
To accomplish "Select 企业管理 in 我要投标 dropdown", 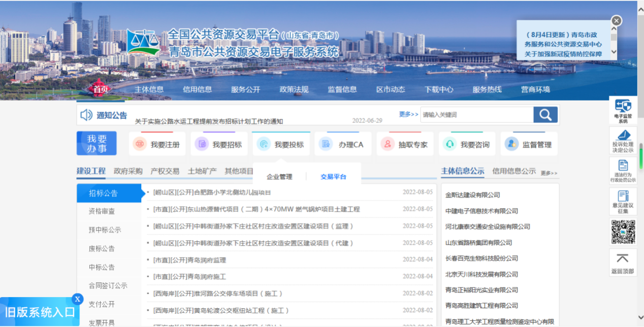I will (279, 177).
